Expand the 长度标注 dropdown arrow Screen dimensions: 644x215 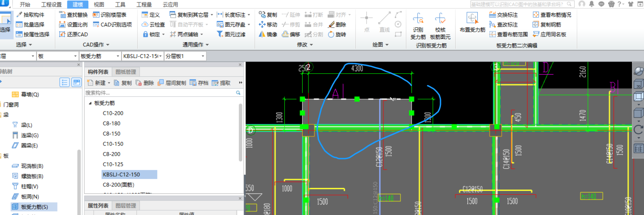[x=249, y=15]
